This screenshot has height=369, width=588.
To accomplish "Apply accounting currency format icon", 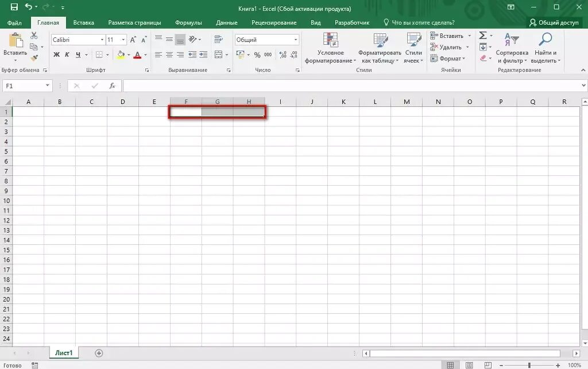I will 241,55.
